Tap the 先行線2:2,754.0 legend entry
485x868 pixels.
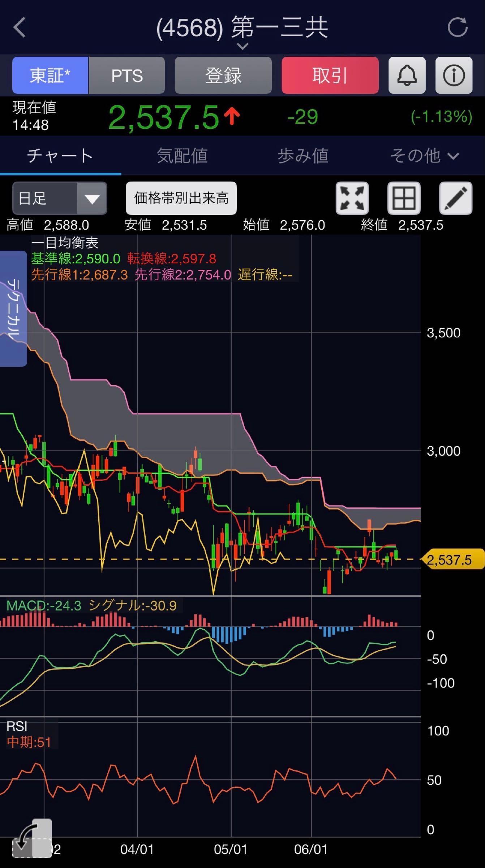click(183, 275)
